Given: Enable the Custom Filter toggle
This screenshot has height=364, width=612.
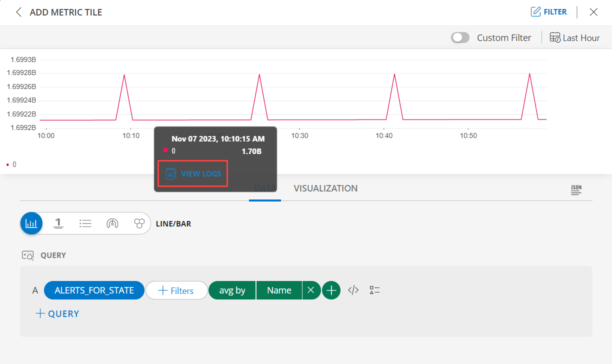Looking at the screenshot, I should coord(460,37).
